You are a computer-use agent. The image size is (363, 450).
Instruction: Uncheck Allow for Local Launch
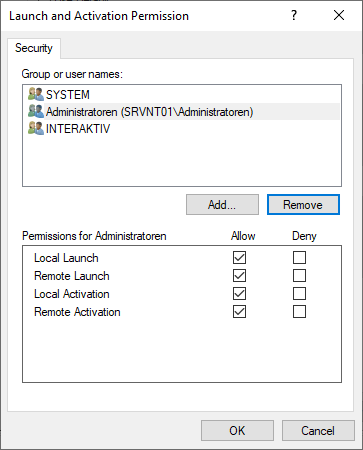point(239,258)
